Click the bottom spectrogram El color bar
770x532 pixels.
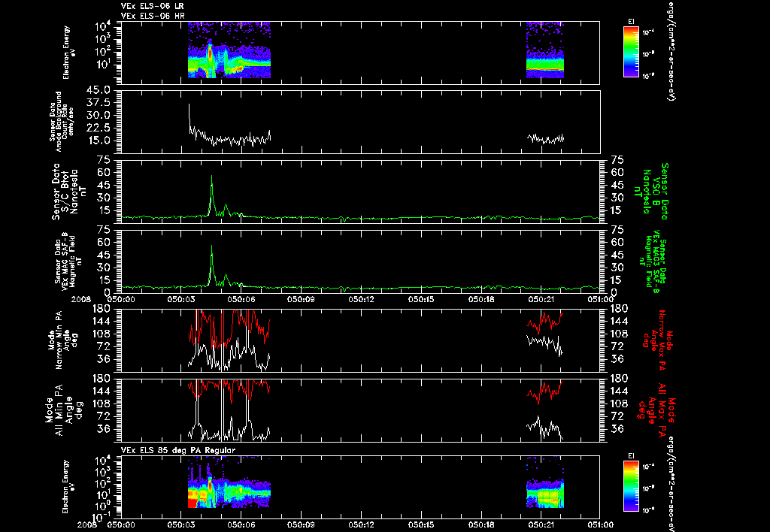[631, 487]
